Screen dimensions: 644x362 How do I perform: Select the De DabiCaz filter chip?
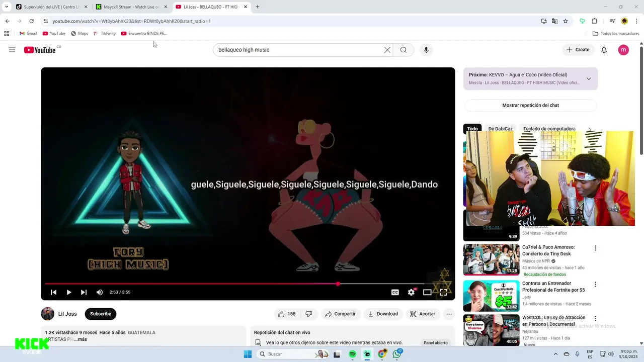(500, 129)
